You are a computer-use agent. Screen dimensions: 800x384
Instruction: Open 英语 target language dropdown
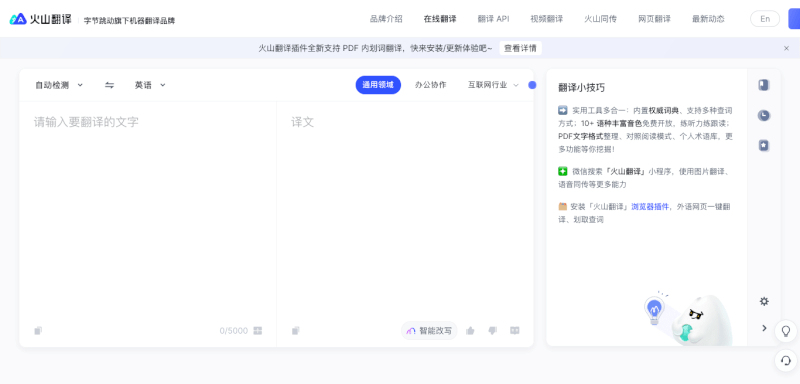(x=150, y=85)
